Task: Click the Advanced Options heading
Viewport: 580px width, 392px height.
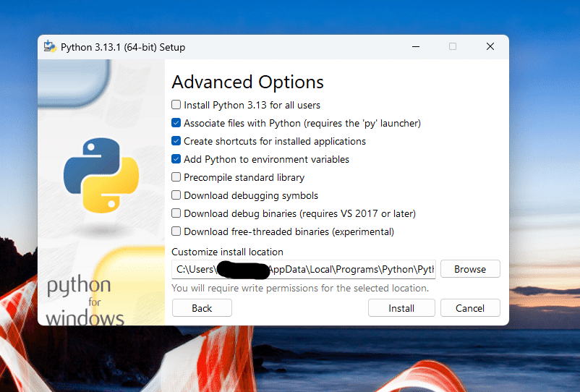Action: (247, 82)
